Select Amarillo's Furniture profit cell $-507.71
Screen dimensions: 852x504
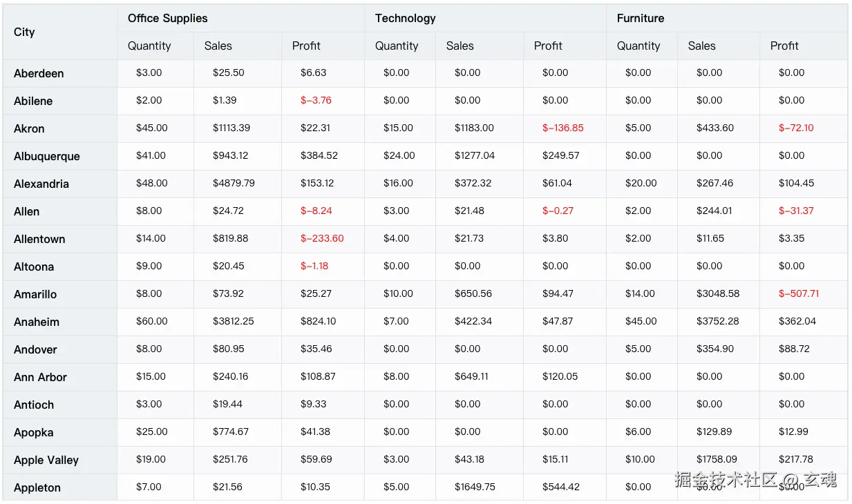click(x=799, y=294)
